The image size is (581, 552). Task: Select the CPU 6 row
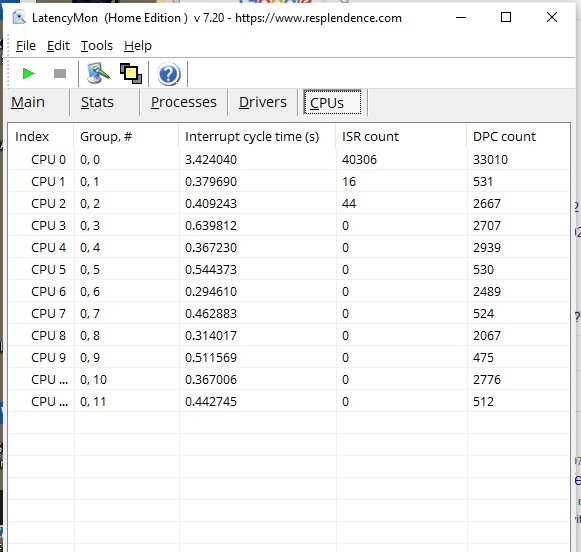click(289, 292)
